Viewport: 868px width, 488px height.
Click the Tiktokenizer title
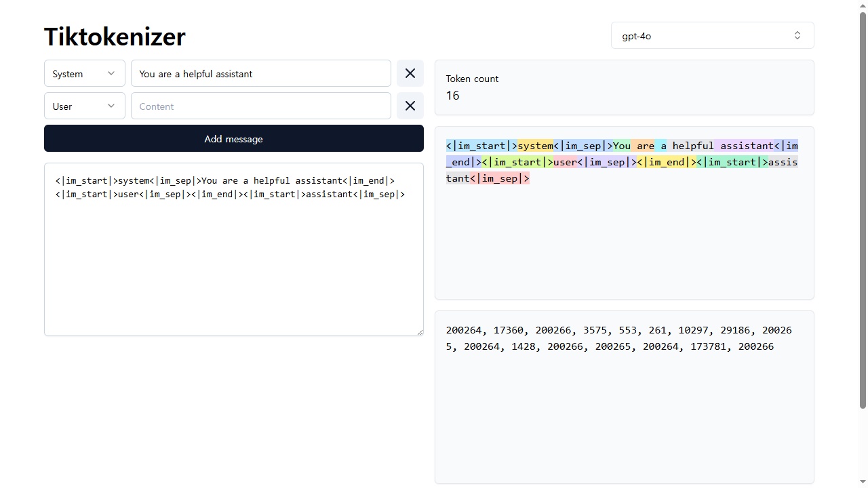[x=115, y=36]
